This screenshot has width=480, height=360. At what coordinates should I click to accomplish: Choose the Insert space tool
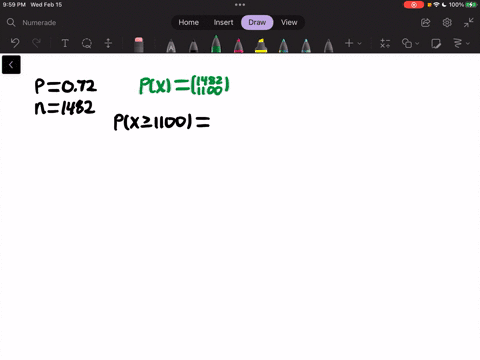[108, 43]
